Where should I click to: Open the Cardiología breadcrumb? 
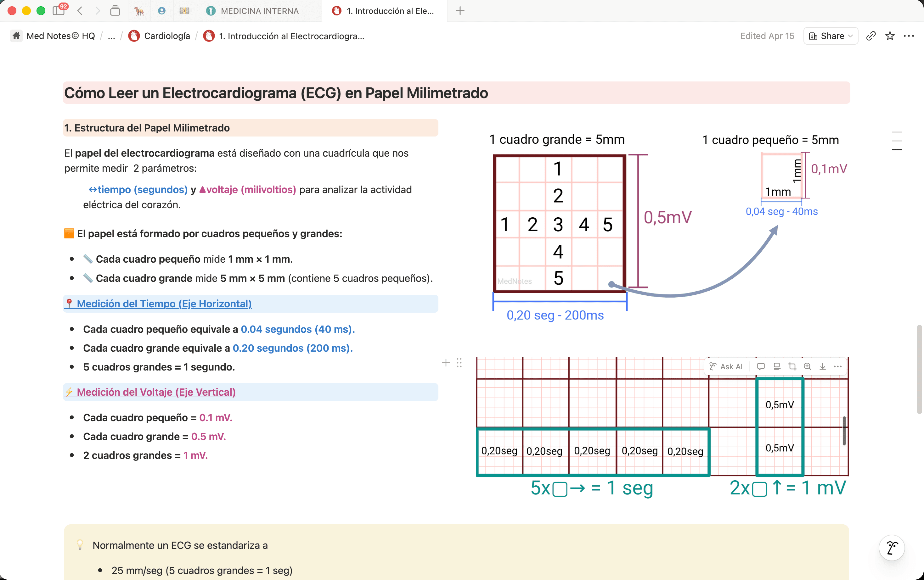pos(159,36)
